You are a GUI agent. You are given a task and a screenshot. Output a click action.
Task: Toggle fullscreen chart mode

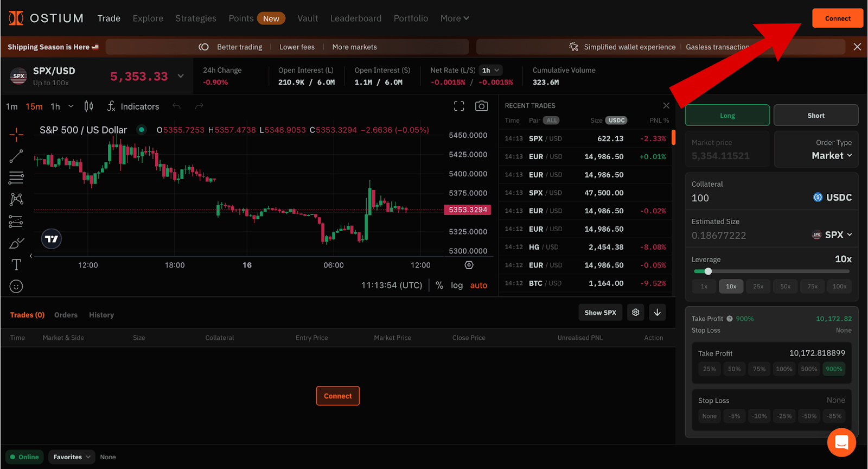[x=459, y=106]
